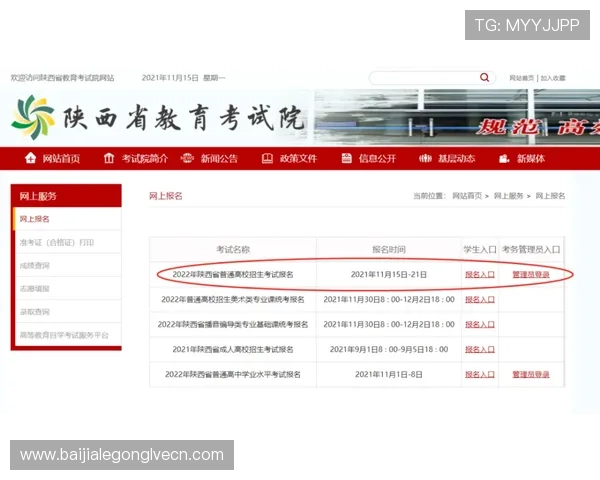The image size is (600, 480).
Task: Click the date cell 2021年9月1日8:00-9月5日18:00
Action: click(x=389, y=349)
